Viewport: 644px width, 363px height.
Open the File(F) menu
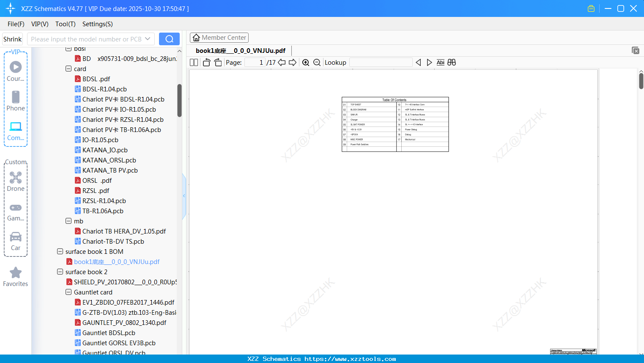(16, 24)
